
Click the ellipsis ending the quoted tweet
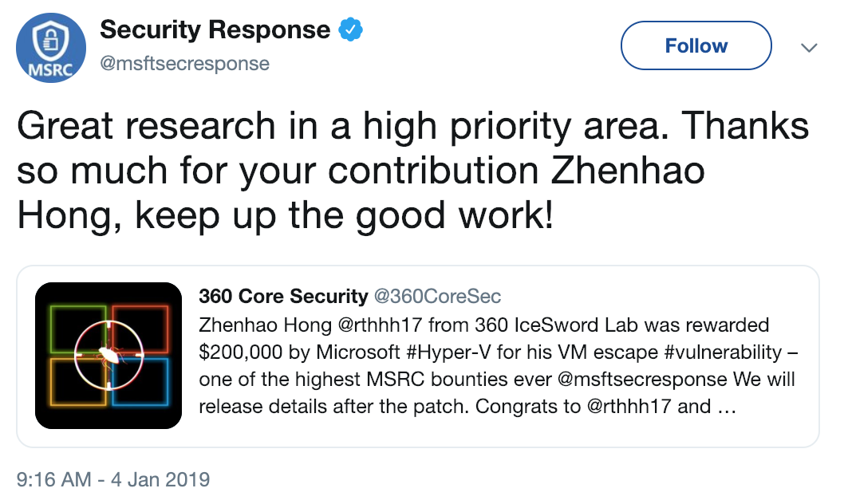pyautogui.click(x=725, y=407)
